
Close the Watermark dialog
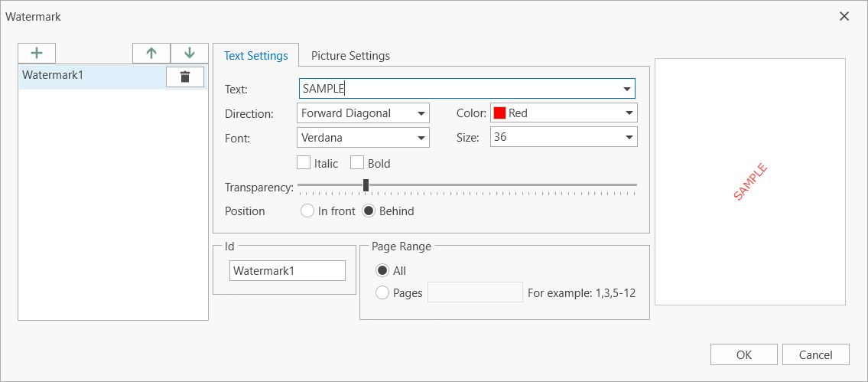click(844, 16)
